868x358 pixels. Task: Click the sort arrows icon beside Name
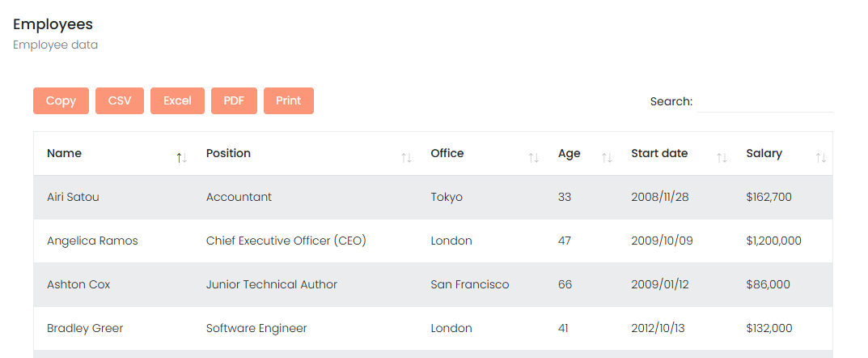pyautogui.click(x=181, y=158)
